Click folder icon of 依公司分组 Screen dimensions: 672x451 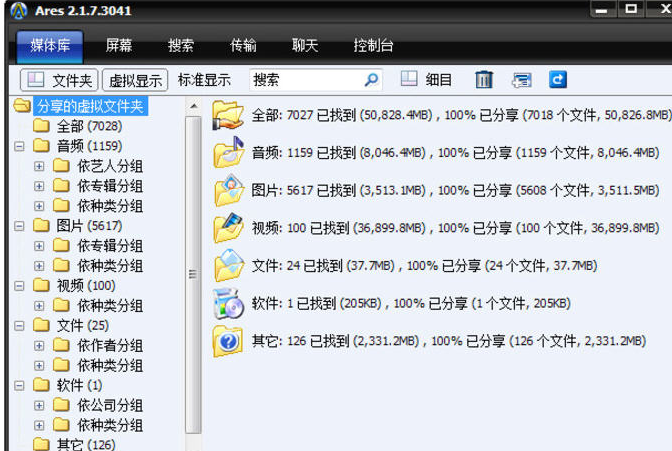[61, 405]
